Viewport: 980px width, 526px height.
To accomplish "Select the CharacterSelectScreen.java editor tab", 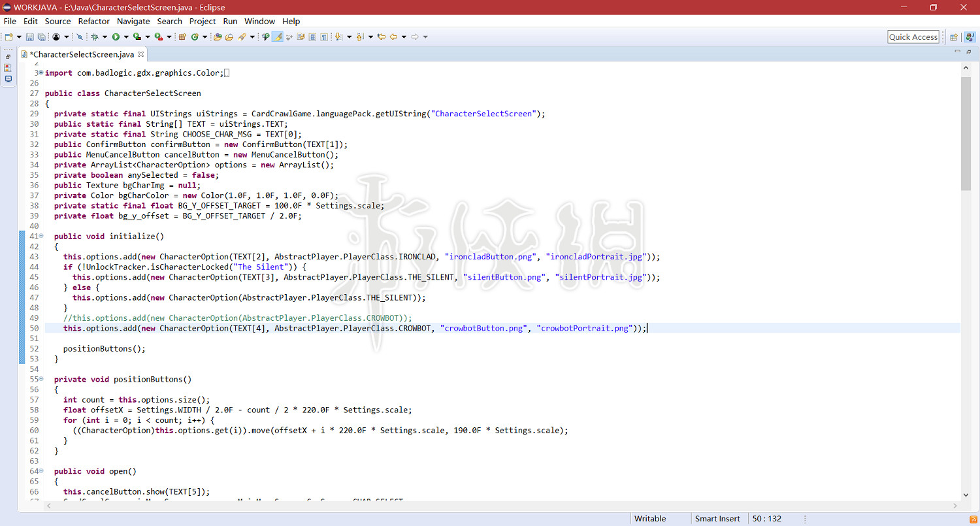I will (82, 54).
